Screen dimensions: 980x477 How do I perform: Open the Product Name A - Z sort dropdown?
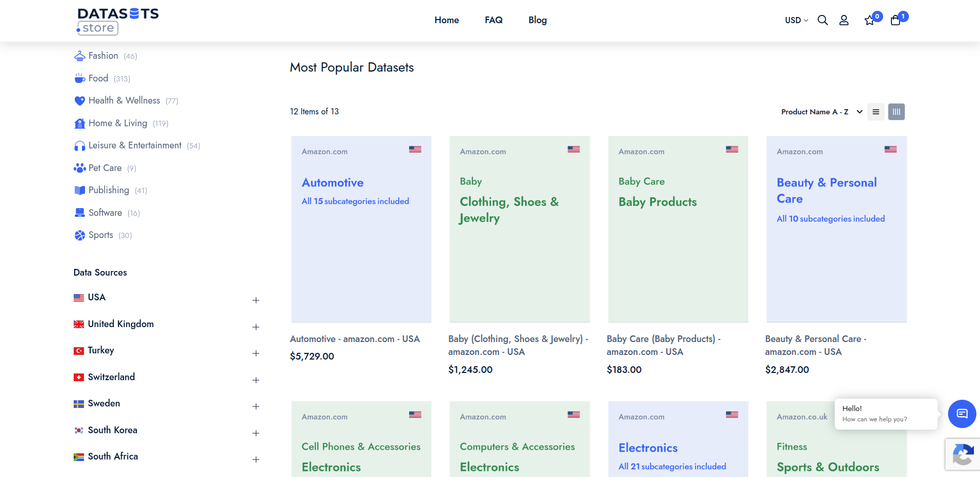[822, 112]
